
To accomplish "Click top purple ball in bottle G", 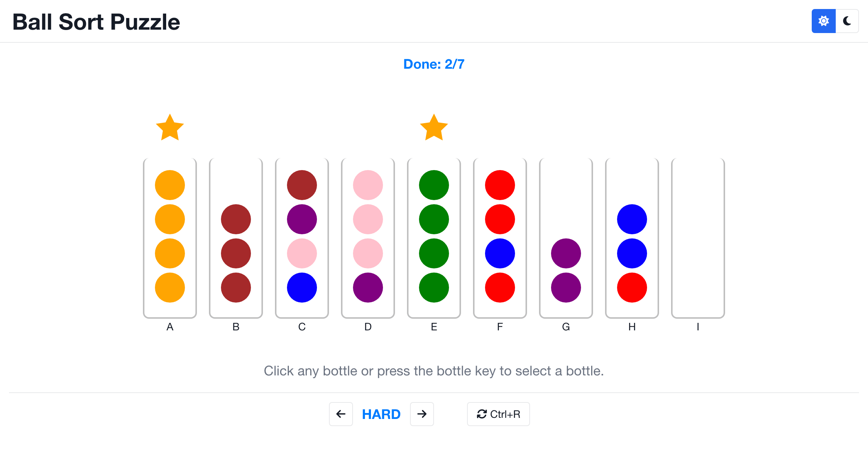I will 566,253.
